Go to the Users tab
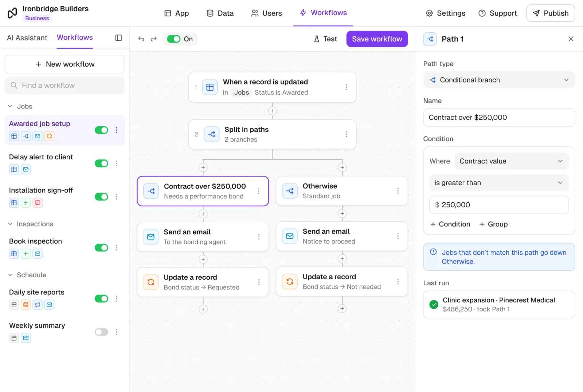This screenshot has height=392, width=583. [x=266, y=13]
